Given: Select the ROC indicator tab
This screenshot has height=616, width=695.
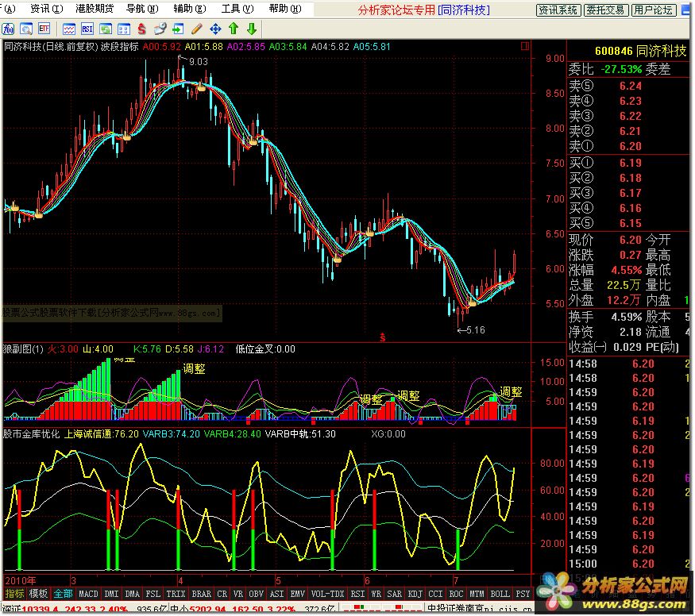Looking at the screenshot, I should 456,594.
